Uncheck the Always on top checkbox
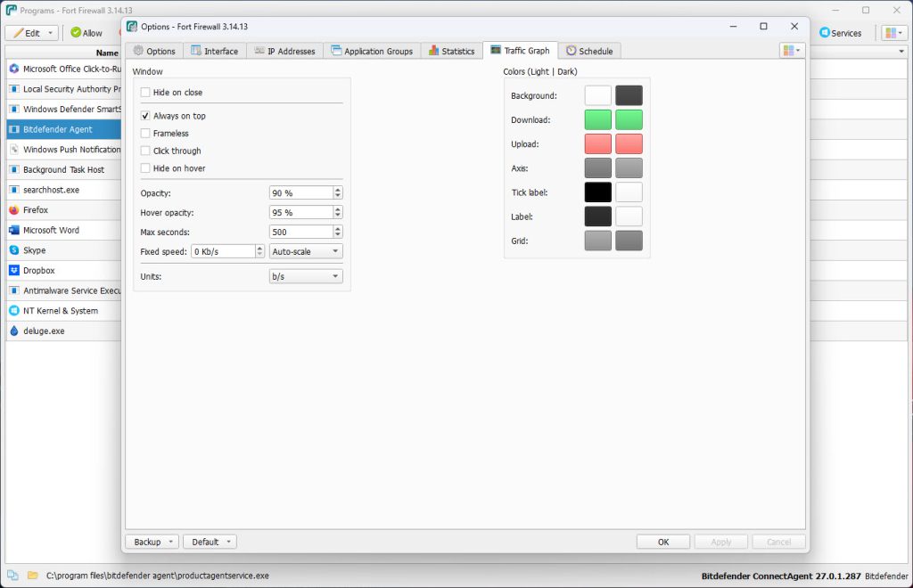 point(145,116)
